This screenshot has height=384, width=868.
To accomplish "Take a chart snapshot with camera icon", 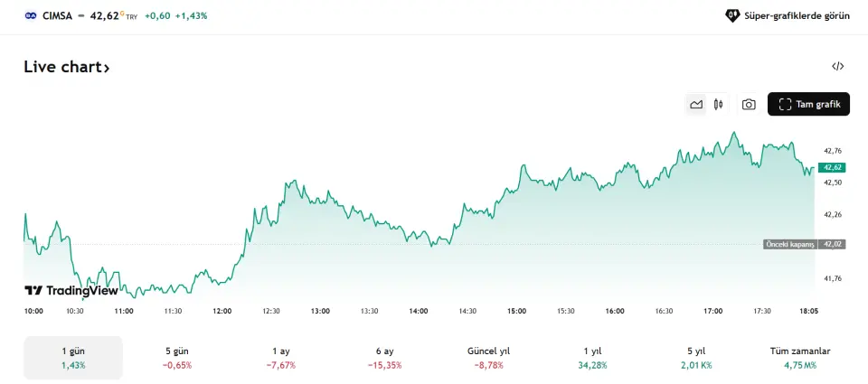I will point(749,105).
